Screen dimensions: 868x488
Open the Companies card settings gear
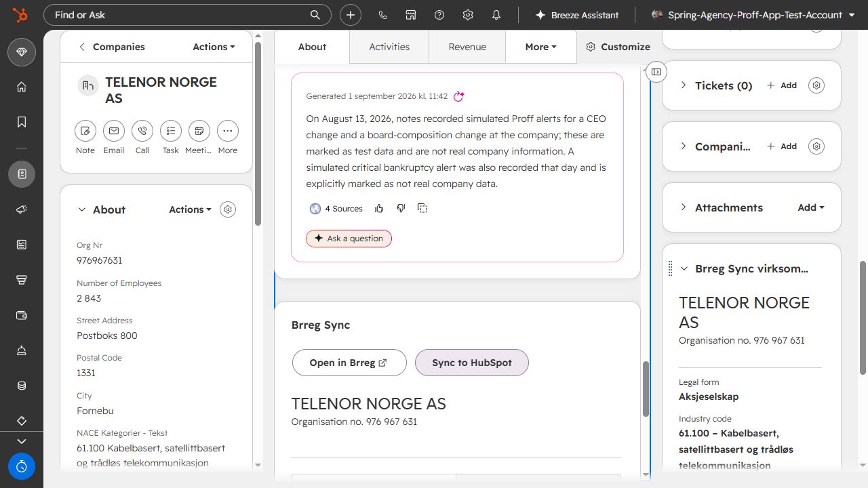pos(816,146)
